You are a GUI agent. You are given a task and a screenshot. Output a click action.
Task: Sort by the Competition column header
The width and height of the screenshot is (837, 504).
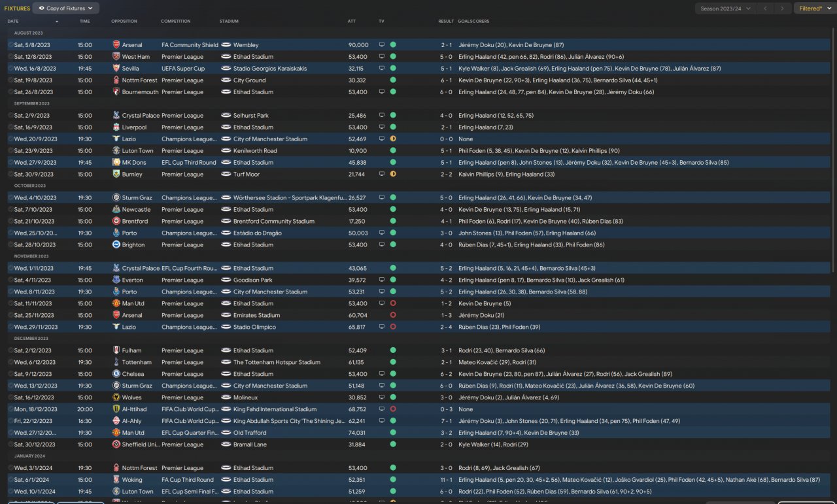click(x=176, y=21)
